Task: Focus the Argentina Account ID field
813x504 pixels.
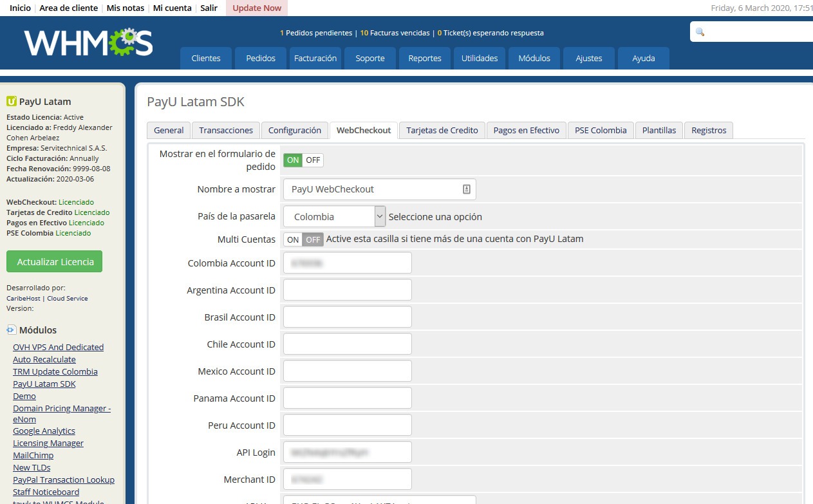Action: tap(348, 290)
